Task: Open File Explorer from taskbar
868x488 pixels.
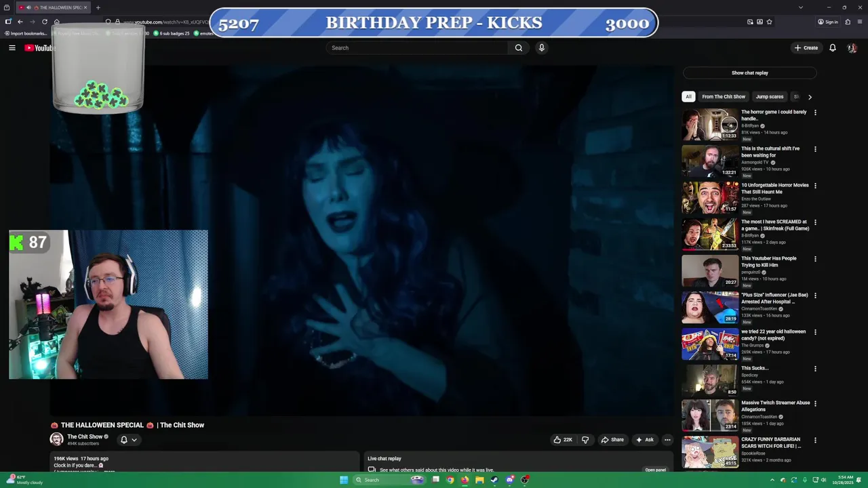Action: pos(479,480)
